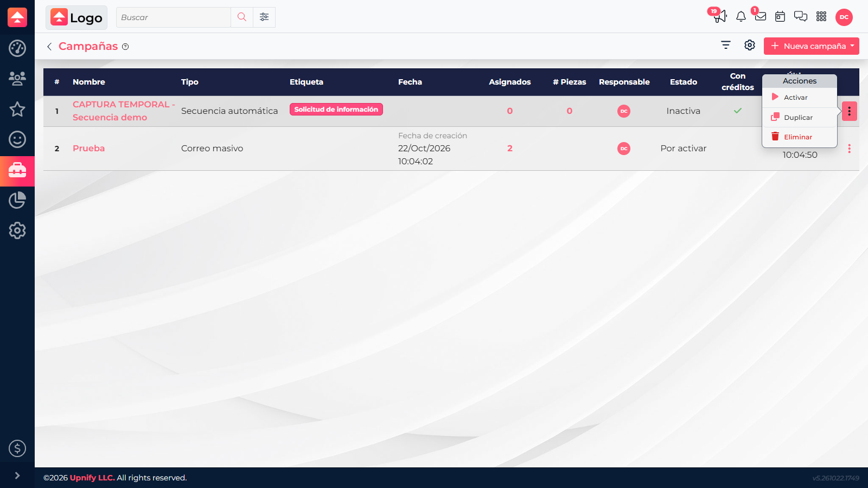Viewport: 868px width, 488px height.
Task: Open the bell notifications icon
Action: (x=741, y=17)
